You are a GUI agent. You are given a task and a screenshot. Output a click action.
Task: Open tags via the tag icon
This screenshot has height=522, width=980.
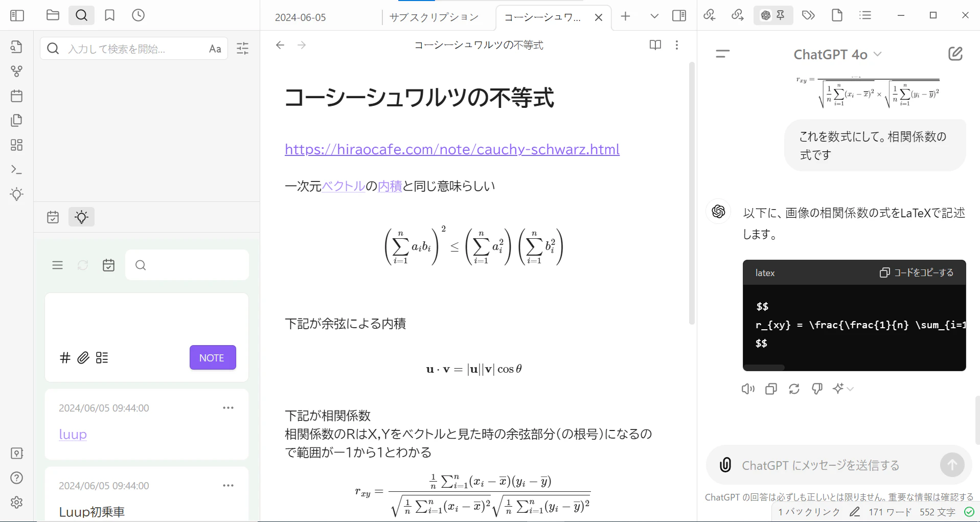[x=808, y=15]
